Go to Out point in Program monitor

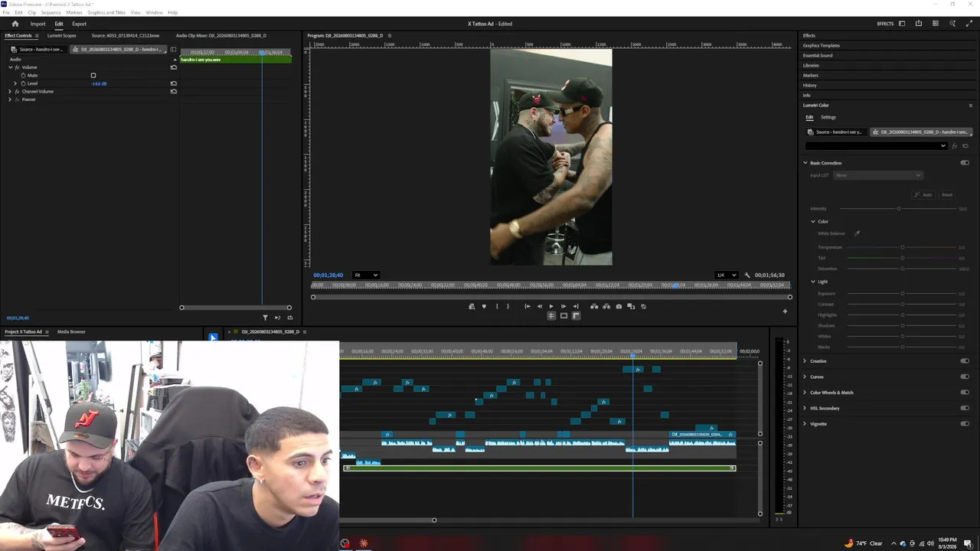click(575, 306)
